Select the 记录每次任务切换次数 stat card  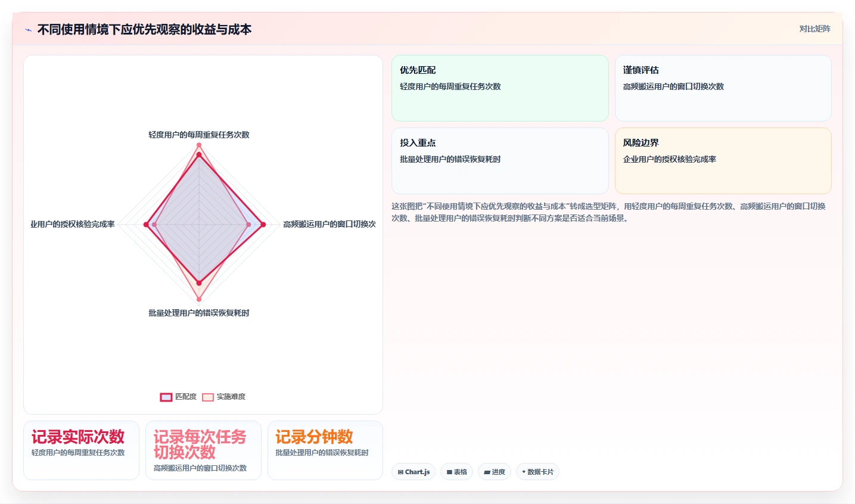pos(203,450)
